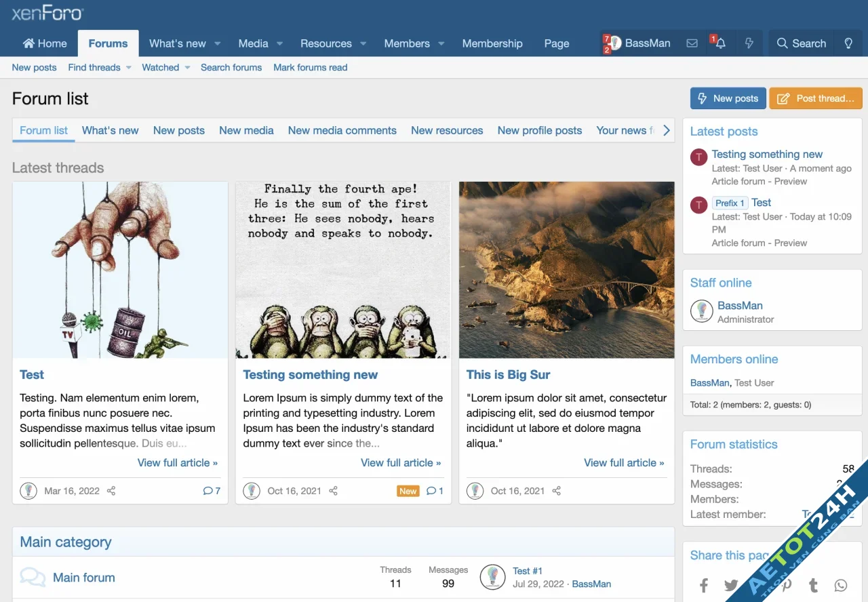Click the lightning bolt quick-search icon

749,43
